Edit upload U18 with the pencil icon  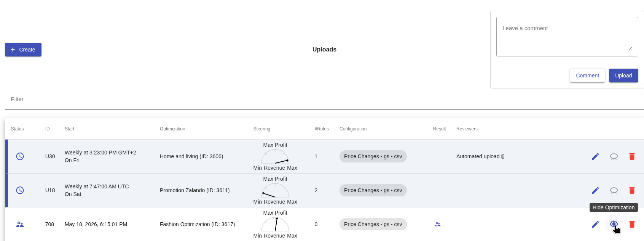[x=595, y=190]
